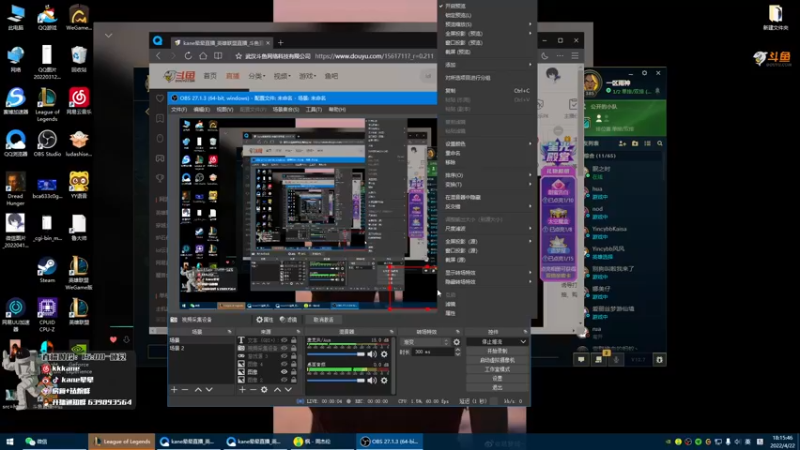Adjust the transition duration stepper arrows
The image size is (800, 450).
[x=458, y=352]
